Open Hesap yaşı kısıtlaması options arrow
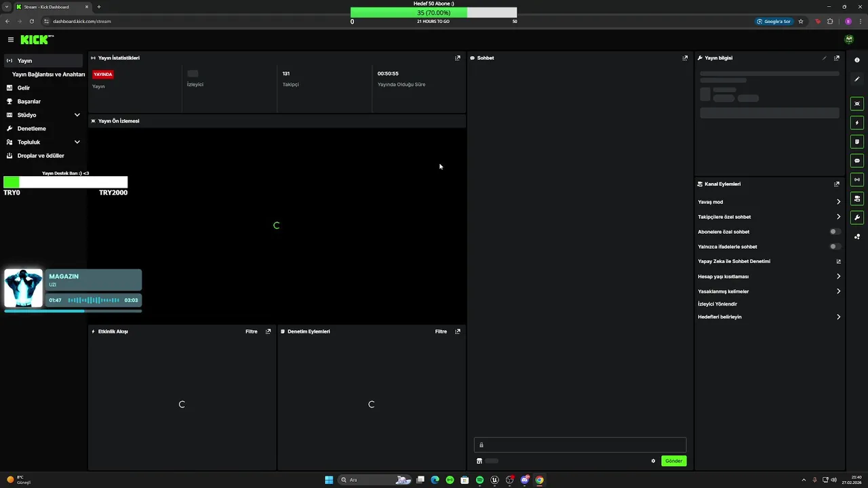 (838, 277)
